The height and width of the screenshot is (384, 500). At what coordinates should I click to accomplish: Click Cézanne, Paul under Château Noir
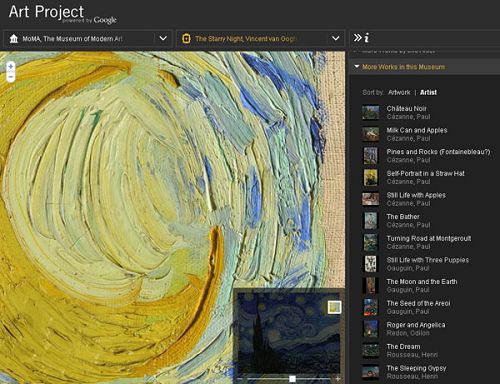coord(408,117)
